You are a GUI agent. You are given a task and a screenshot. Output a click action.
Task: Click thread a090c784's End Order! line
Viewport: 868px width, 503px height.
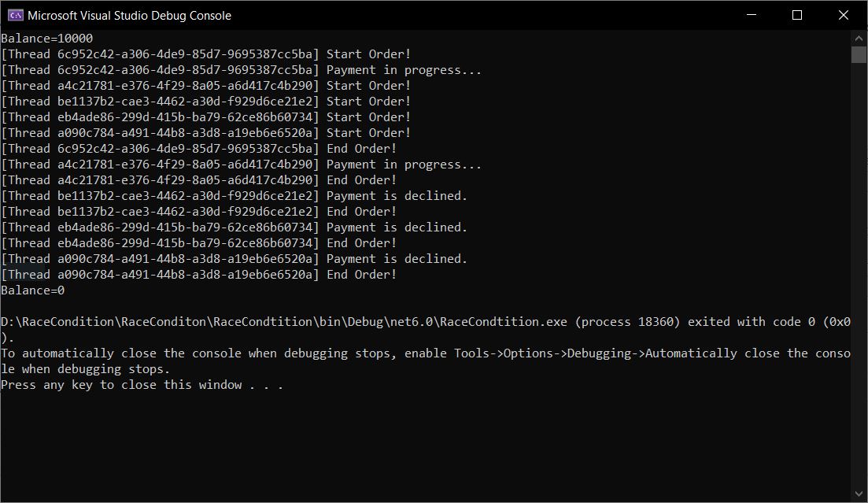point(199,275)
